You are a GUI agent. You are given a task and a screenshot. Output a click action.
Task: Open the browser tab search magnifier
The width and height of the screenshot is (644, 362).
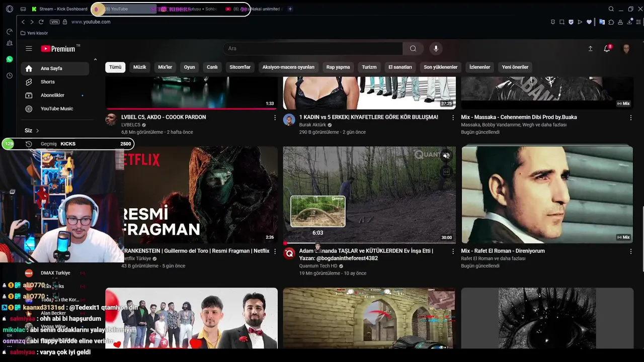click(x=611, y=9)
